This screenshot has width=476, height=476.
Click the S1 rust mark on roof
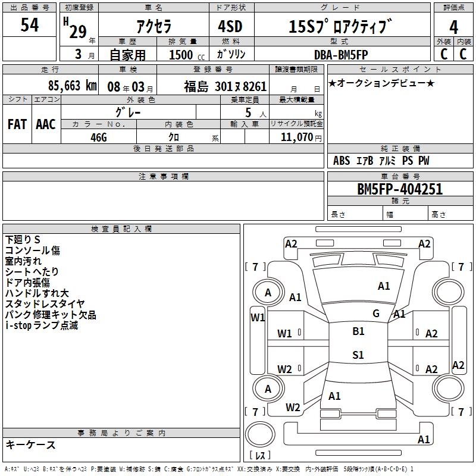(358, 355)
